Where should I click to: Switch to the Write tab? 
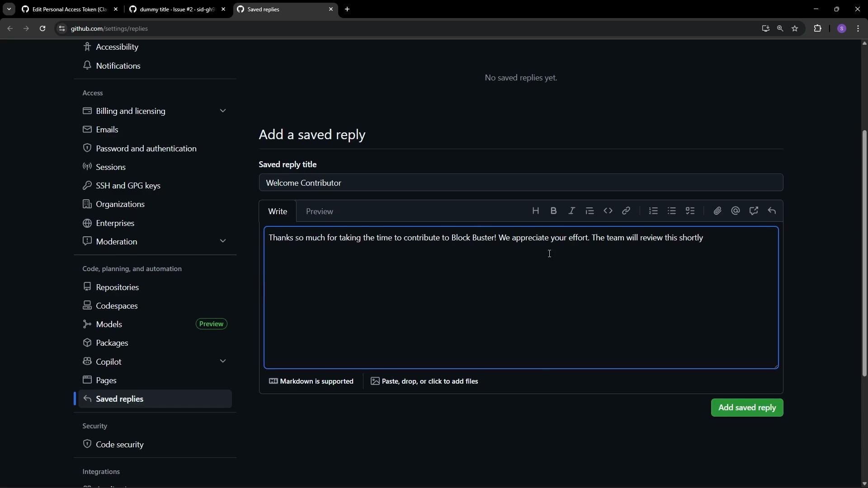coord(278,211)
